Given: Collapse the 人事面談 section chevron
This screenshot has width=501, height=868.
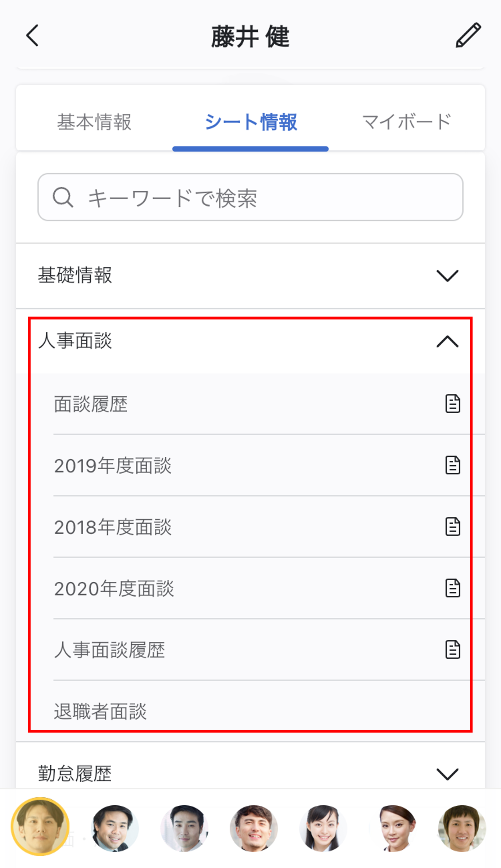Looking at the screenshot, I should (x=447, y=341).
